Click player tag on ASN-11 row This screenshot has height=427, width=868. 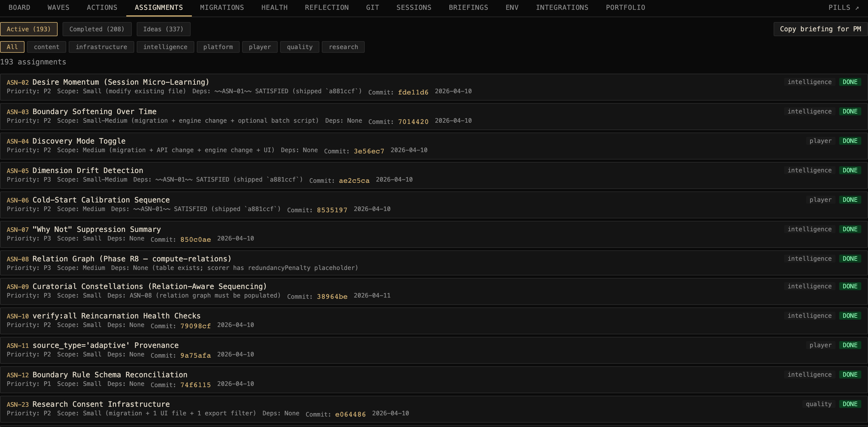pyautogui.click(x=820, y=345)
